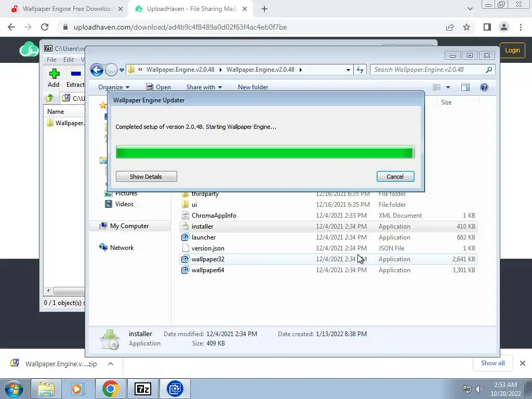Select version.json file icon

(x=185, y=248)
